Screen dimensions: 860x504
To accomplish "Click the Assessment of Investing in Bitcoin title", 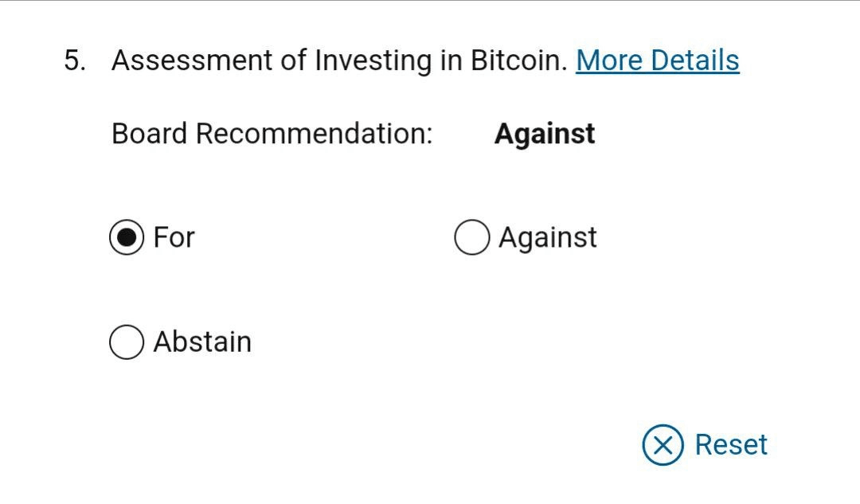I will 339,61.
